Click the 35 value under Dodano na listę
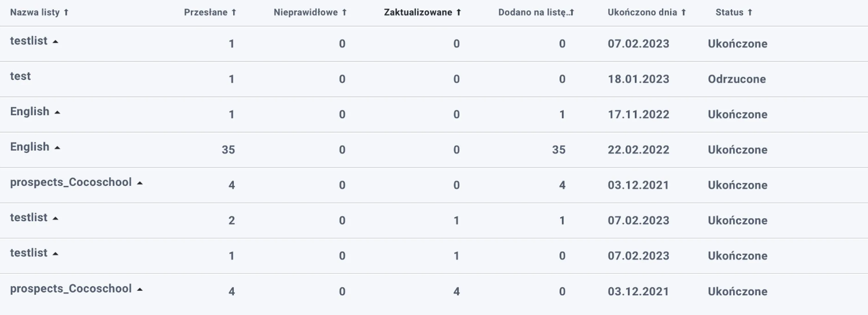868x315 pixels. [558, 150]
